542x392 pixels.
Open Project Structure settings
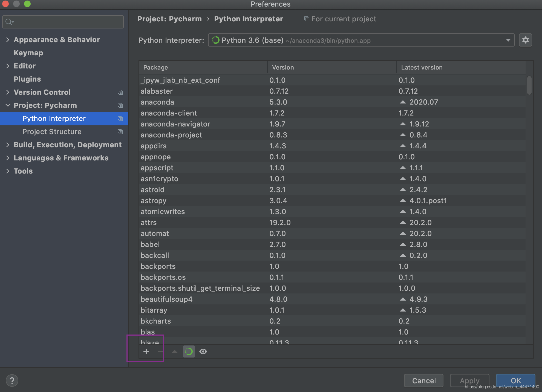[x=52, y=132]
